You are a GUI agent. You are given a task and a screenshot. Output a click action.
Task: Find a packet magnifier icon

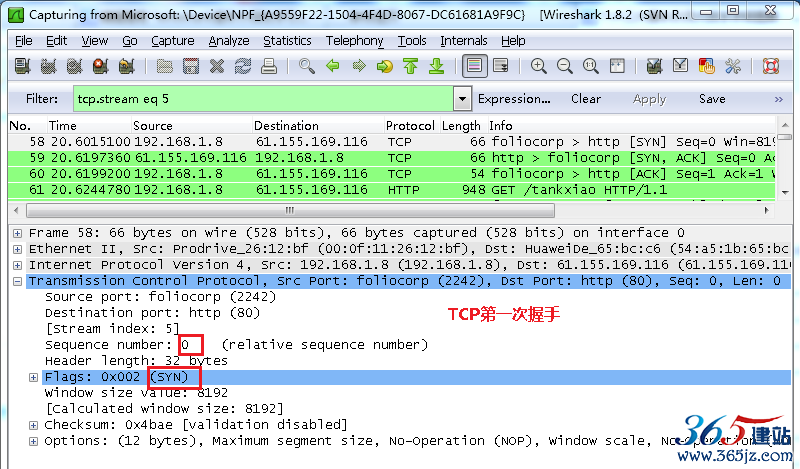point(307,66)
